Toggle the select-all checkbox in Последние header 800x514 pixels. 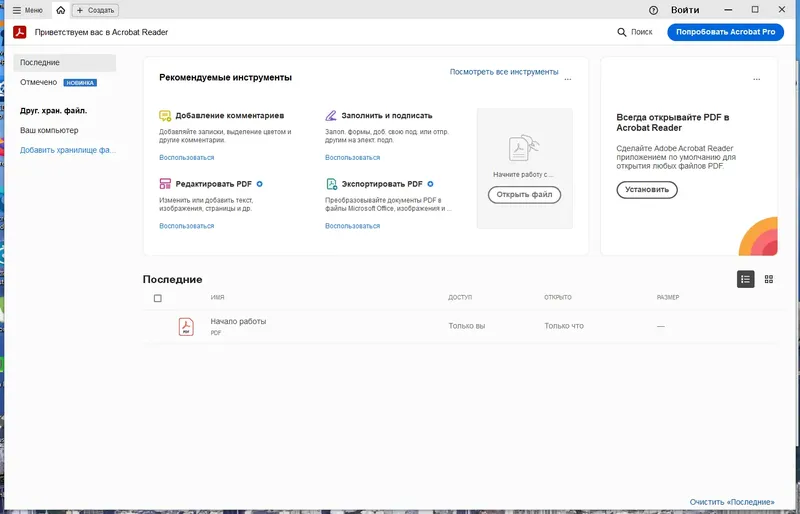pos(158,298)
